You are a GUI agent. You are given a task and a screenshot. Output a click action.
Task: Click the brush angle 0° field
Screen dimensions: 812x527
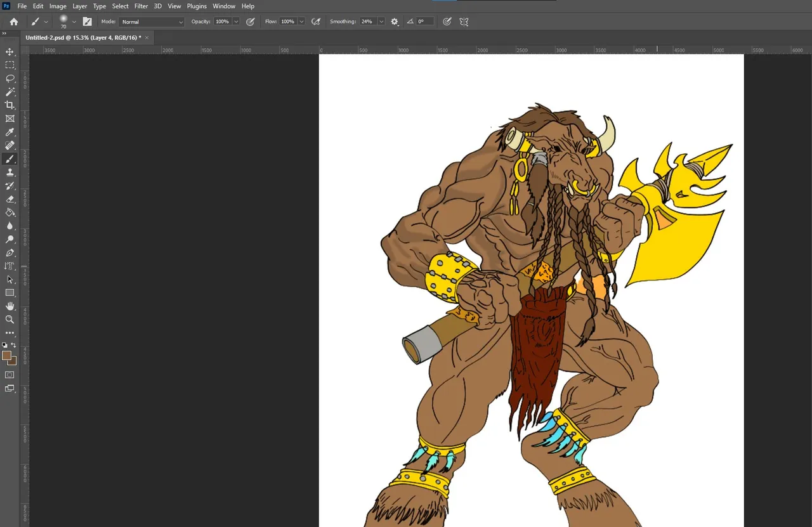pos(425,22)
